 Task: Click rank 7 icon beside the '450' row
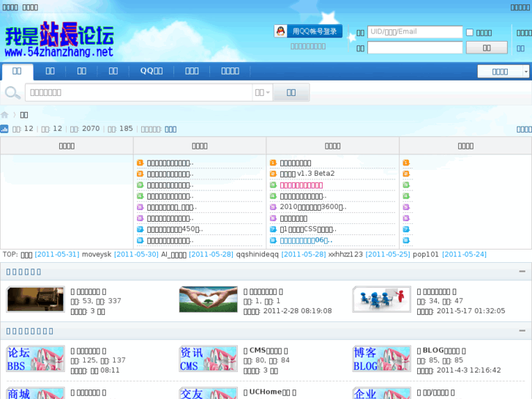click(x=140, y=229)
